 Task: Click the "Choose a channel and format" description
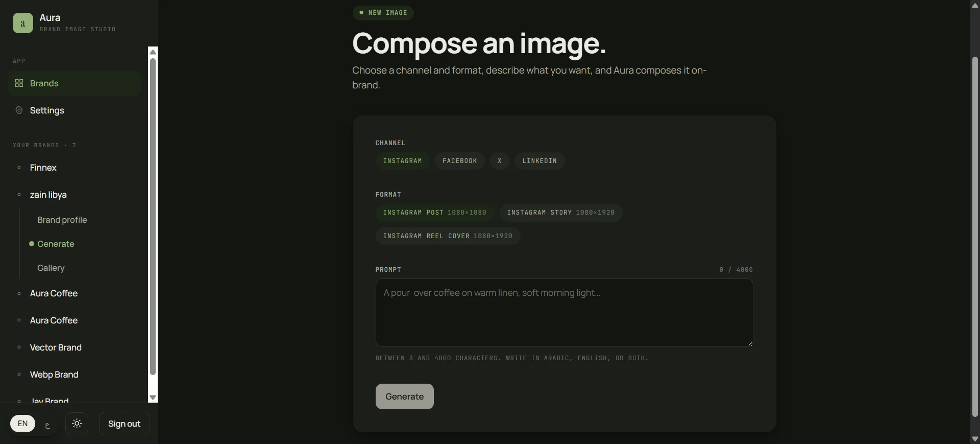pyautogui.click(x=529, y=78)
